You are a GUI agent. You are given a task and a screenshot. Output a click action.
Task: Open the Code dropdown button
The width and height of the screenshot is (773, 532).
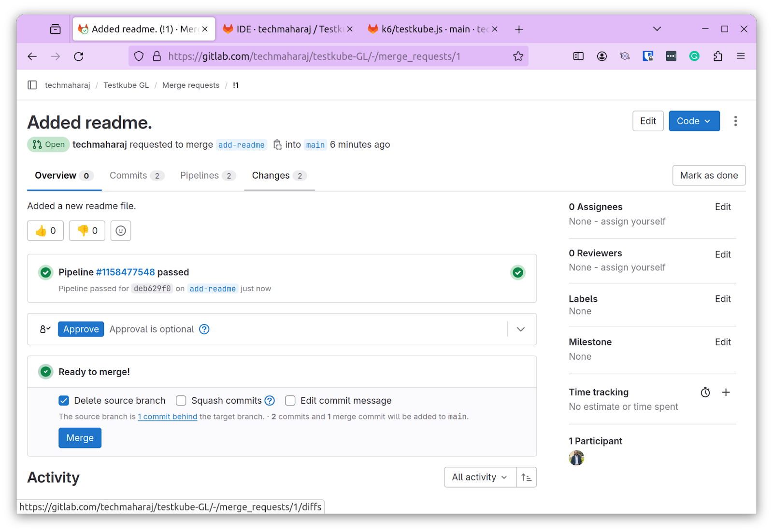click(694, 121)
